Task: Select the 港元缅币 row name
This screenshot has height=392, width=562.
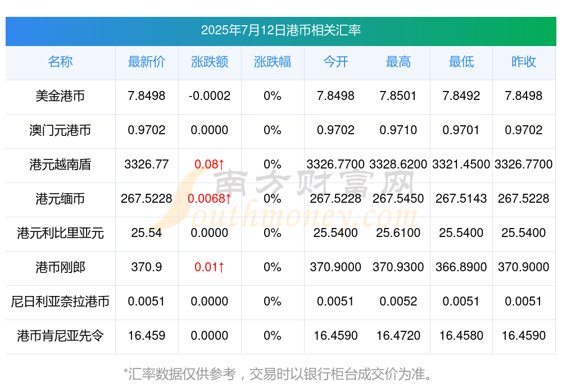Action: [60, 198]
